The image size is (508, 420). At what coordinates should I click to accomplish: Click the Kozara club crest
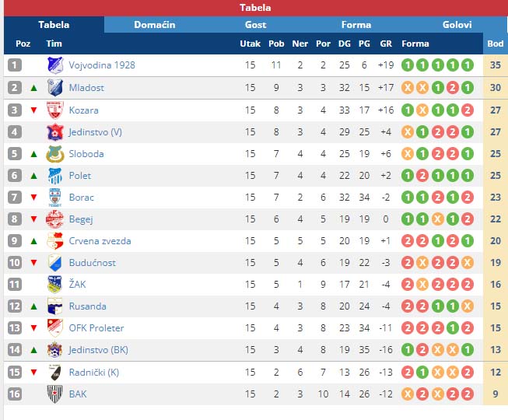(x=54, y=110)
